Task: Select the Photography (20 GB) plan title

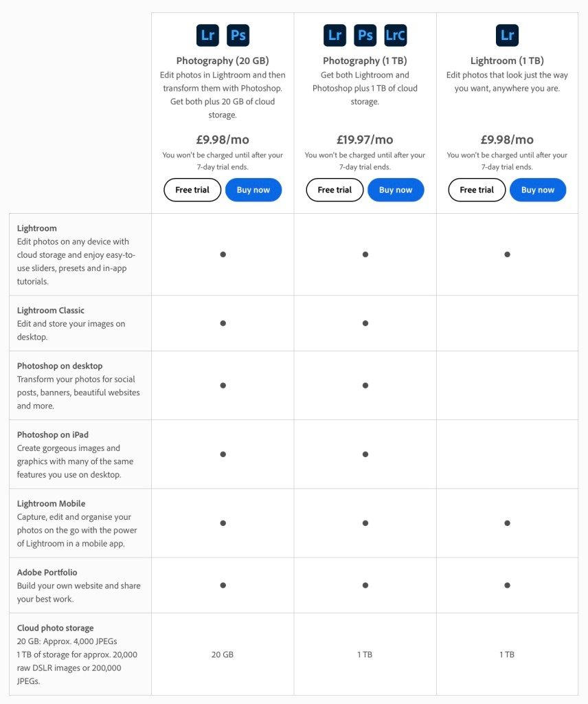Action: (x=222, y=60)
